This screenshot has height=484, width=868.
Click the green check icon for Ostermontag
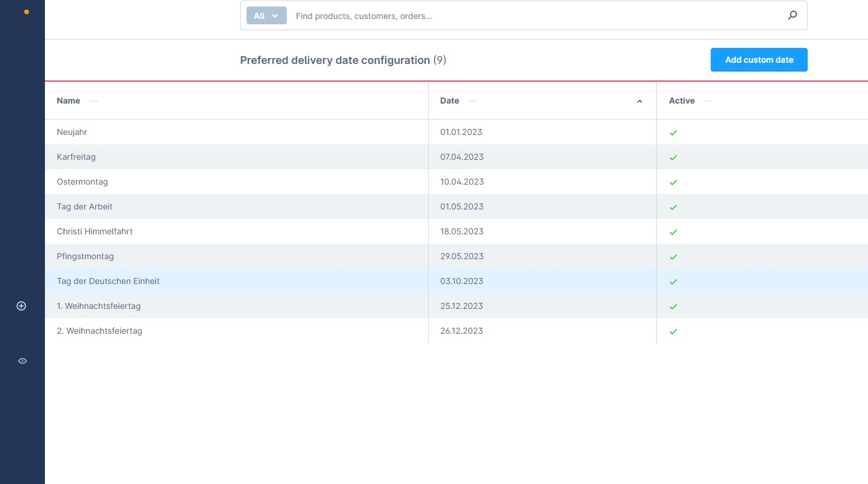coord(673,182)
